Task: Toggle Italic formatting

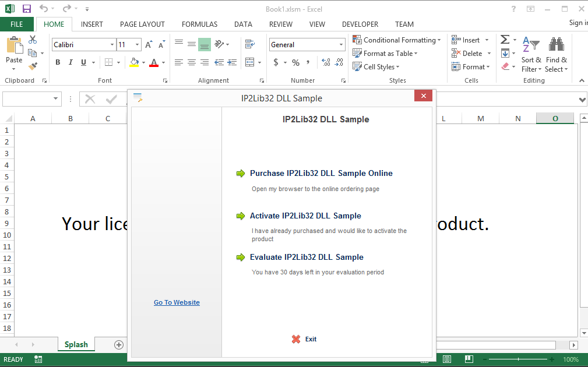Action: pyautogui.click(x=71, y=62)
